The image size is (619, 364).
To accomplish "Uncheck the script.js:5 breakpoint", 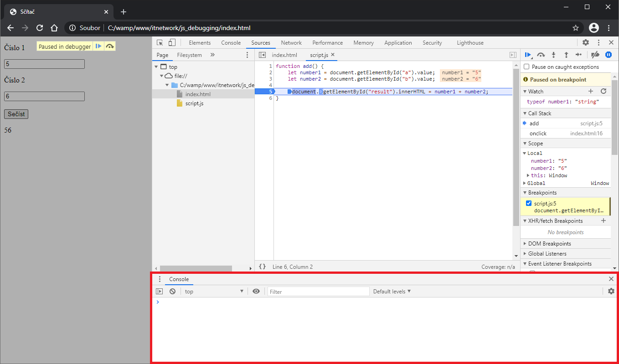I will tap(529, 203).
